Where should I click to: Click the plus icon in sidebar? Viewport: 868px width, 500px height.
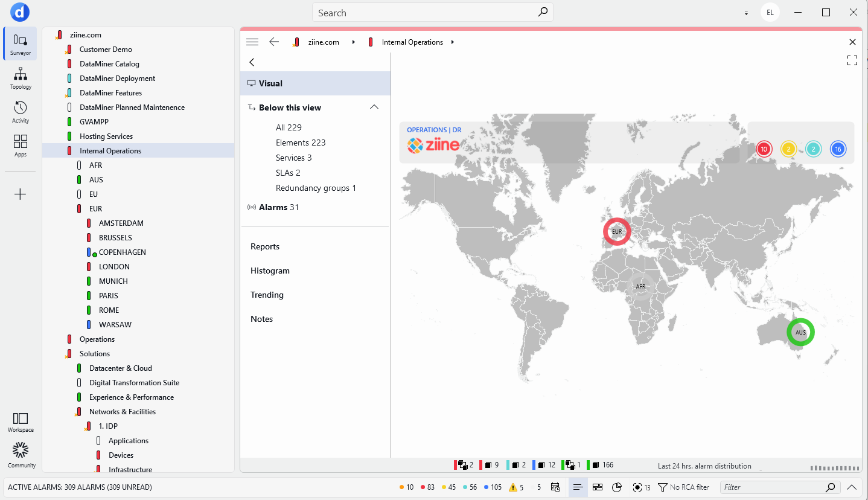tap(21, 194)
